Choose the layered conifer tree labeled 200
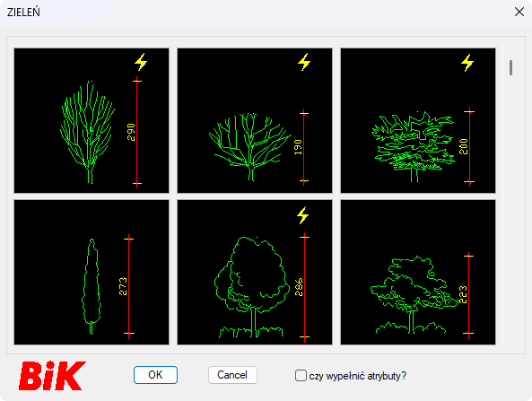The height and width of the screenshot is (401, 532). point(418,120)
